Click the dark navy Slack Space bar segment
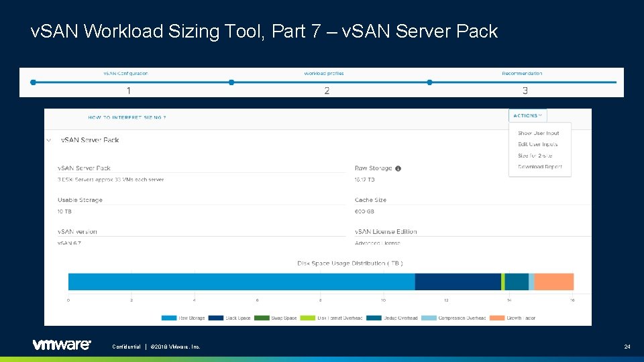The height and width of the screenshot is (362, 644). pyautogui.click(x=458, y=282)
